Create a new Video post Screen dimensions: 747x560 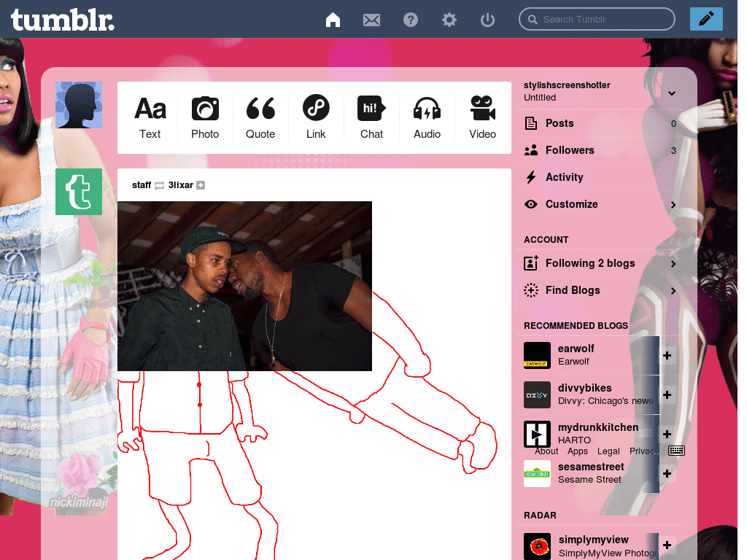(483, 117)
